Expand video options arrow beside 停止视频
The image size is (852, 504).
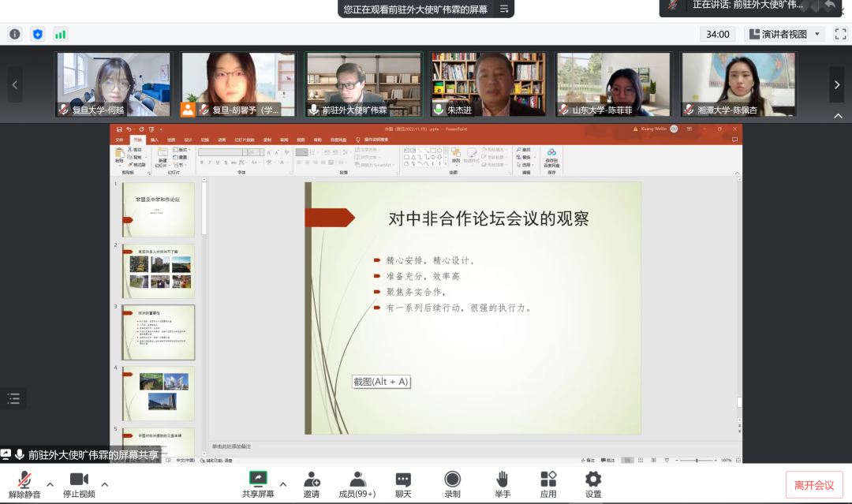tap(105, 484)
